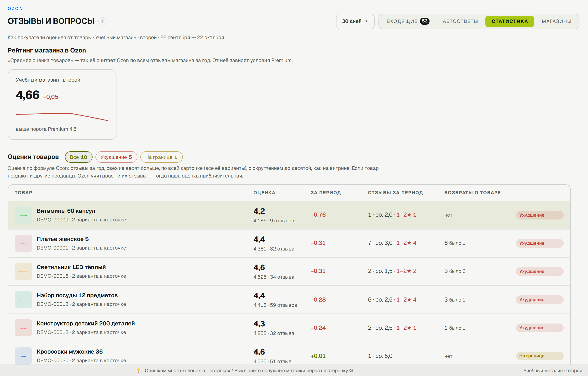Click the Отзывы за период column header
The height and width of the screenshot is (376, 588).
point(395,193)
